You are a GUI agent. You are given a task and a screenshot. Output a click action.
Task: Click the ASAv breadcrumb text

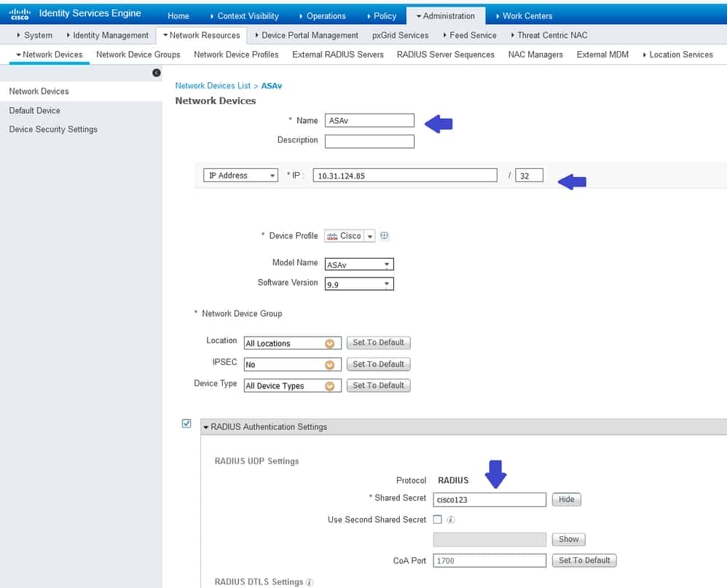click(272, 86)
